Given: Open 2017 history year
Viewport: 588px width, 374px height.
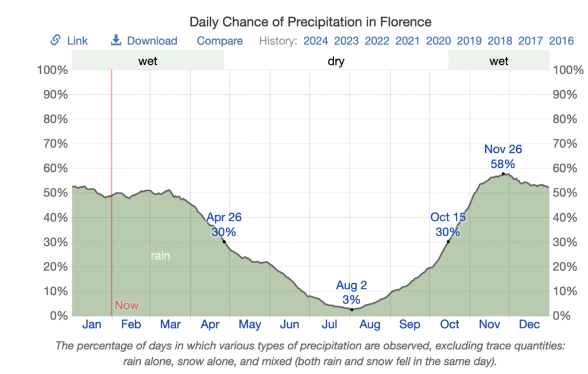Looking at the screenshot, I should pos(531,41).
